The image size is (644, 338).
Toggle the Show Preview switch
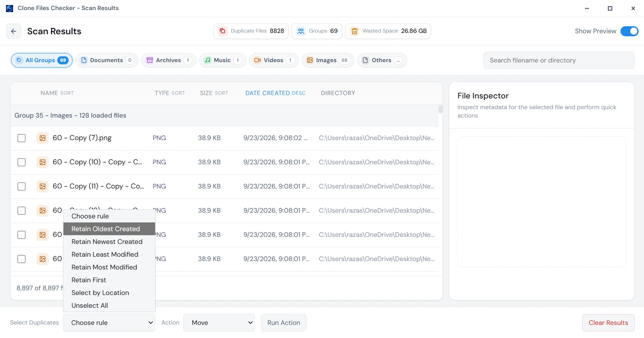point(629,31)
